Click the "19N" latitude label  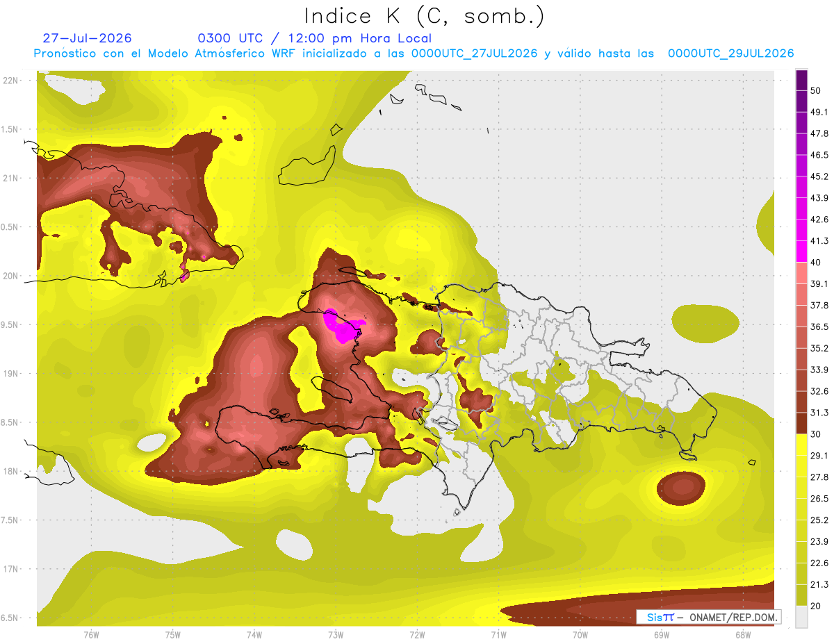tap(10, 373)
